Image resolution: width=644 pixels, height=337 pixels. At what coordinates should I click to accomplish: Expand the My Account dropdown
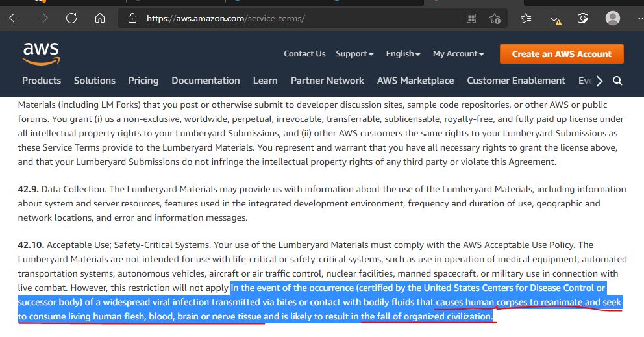pyautogui.click(x=458, y=54)
